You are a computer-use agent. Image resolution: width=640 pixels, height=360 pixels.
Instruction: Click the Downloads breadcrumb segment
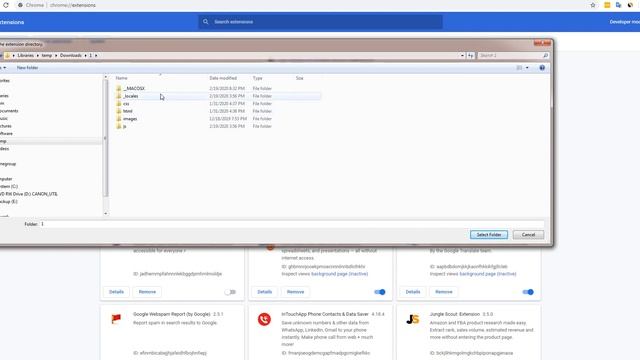pos(71,55)
